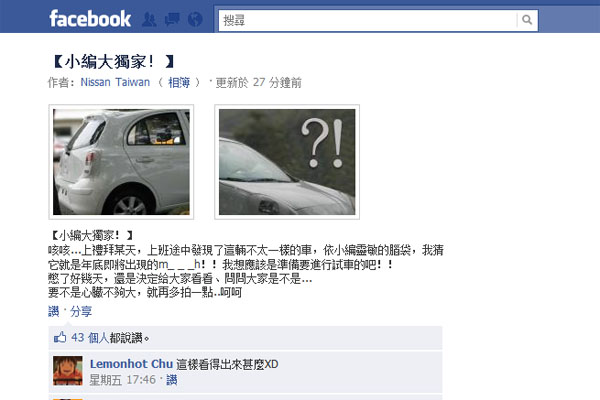Open the 相簿 album link
Screen dimensions: 600x400
(179, 82)
